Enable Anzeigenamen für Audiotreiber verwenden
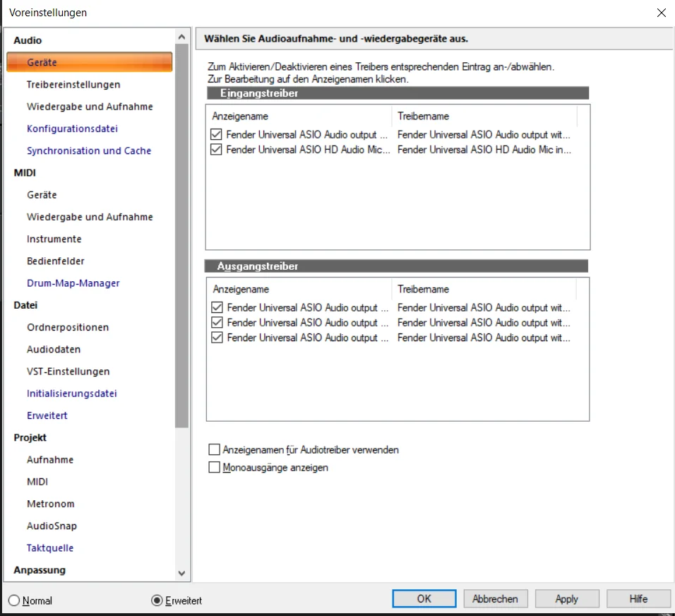The image size is (675, 616). [214, 449]
